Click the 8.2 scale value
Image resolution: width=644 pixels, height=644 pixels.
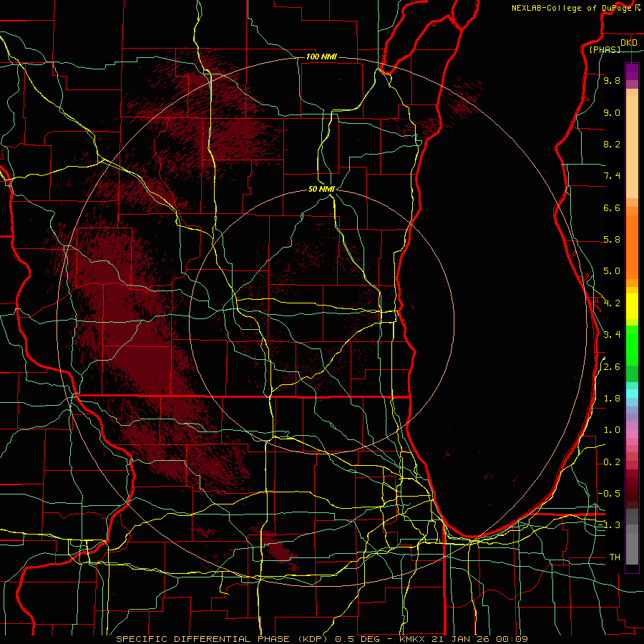[612, 144]
